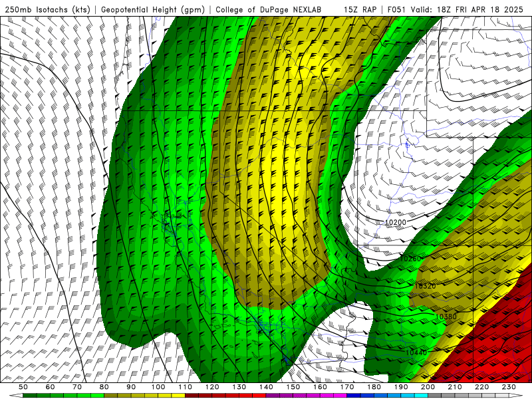Click the 10380 height contour label
The image size is (532, 399).
point(446,317)
